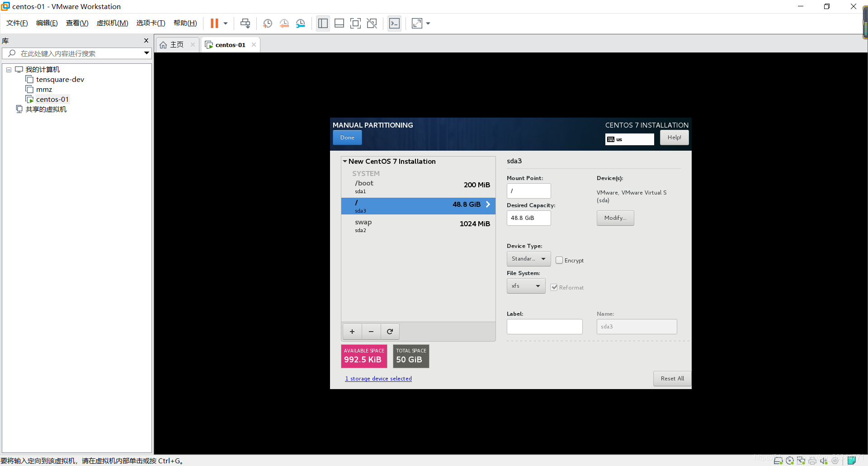The height and width of the screenshot is (466, 868).
Task: Toggle the console view icon
Action: coord(394,23)
